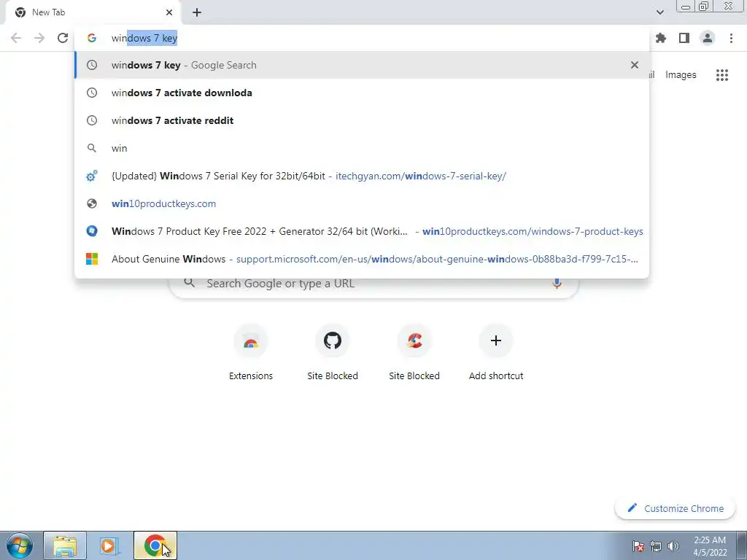
Task: Click the Images link
Action: (x=681, y=75)
